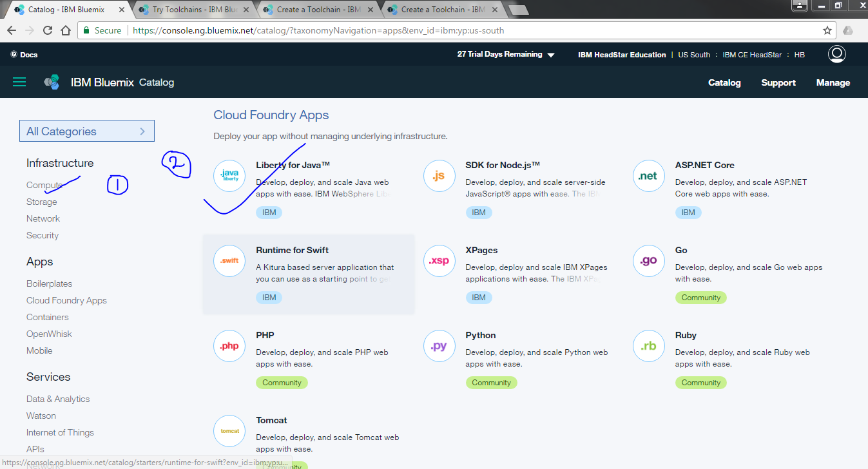Click the Community tag under PHP
The height and width of the screenshot is (469, 868).
pos(282,382)
